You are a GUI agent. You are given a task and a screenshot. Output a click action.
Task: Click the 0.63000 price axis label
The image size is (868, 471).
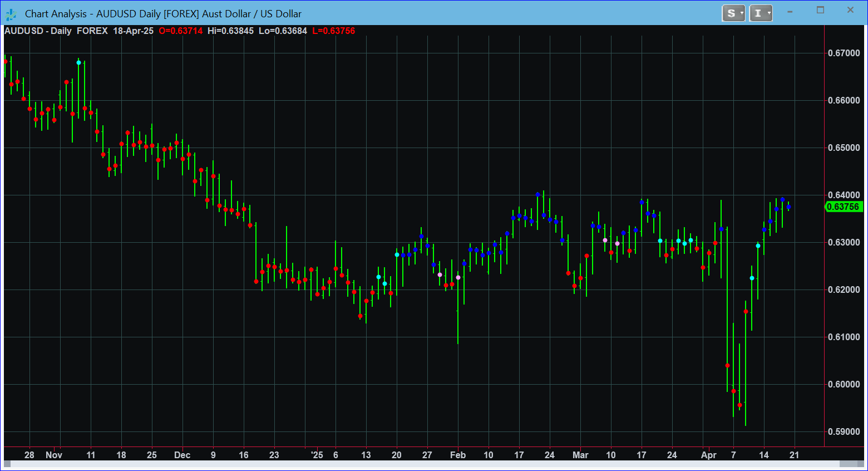844,243
